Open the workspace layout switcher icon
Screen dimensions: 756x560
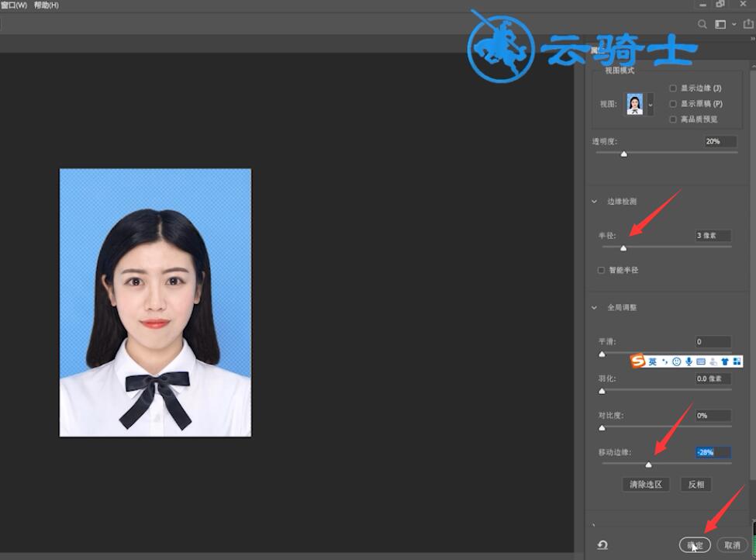click(x=720, y=24)
